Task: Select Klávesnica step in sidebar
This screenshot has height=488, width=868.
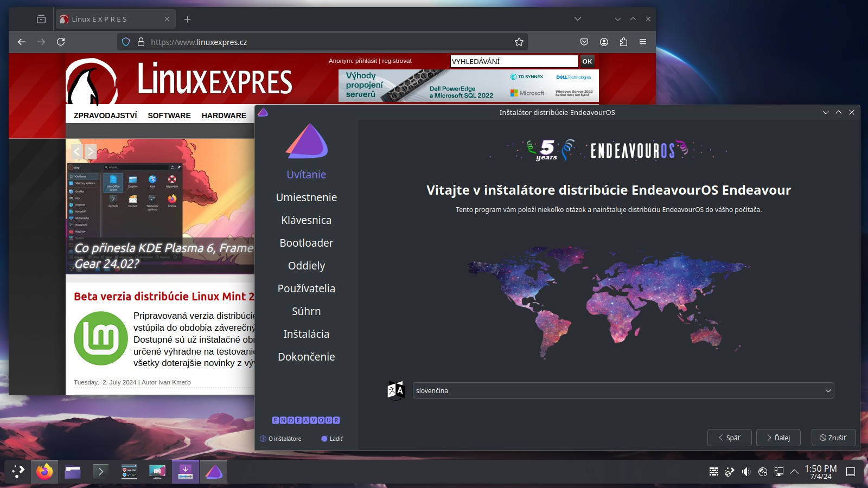Action: (307, 220)
